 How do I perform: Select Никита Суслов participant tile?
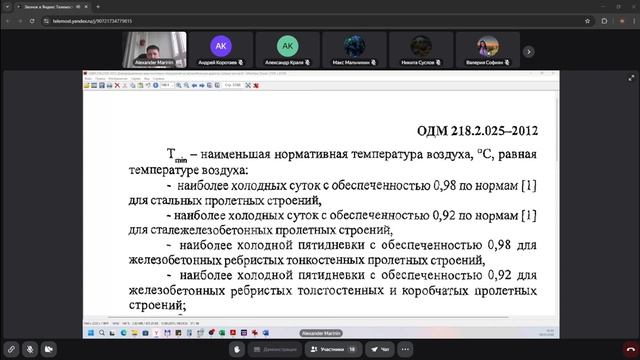(x=421, y=50)
